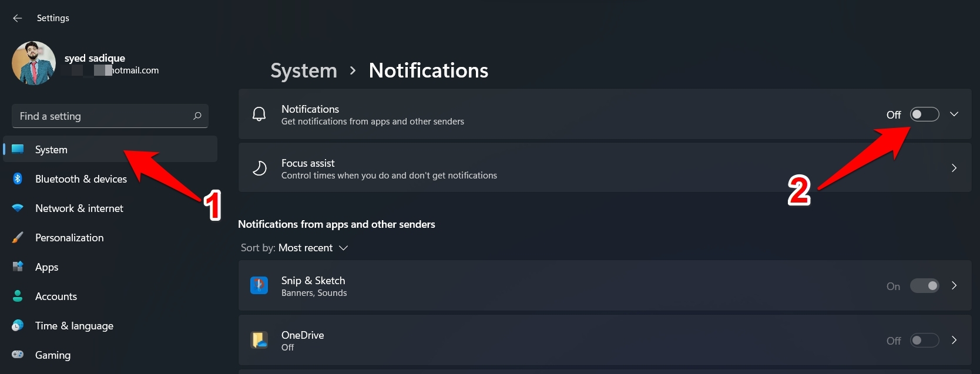980x374 pixels.
Task: Click the Snip & Sketch app icon
Action: [259, 285]
